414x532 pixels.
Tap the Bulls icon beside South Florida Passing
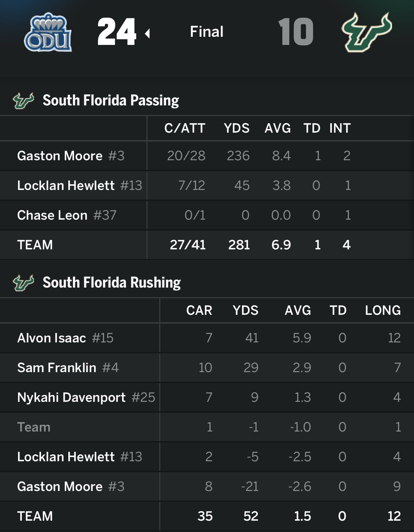coord(23,100)
